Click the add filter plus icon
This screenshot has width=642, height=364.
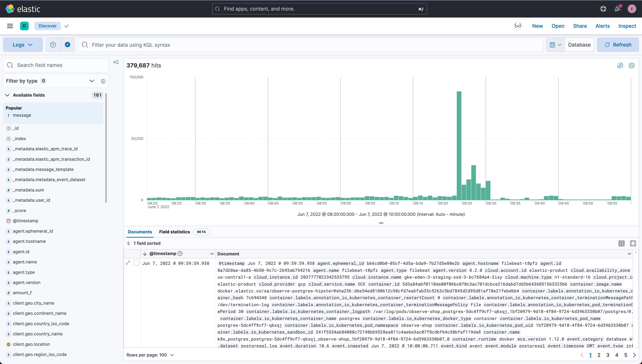pos(67,45)
